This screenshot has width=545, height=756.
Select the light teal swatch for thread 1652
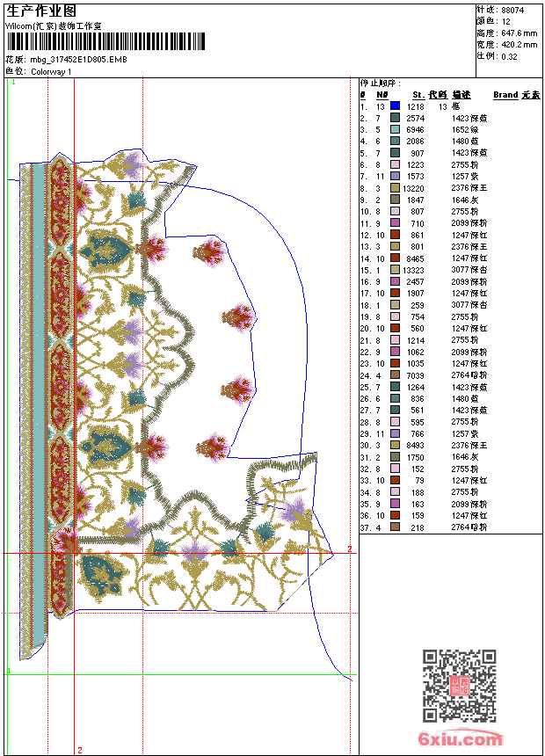click(x=395, y=129)
